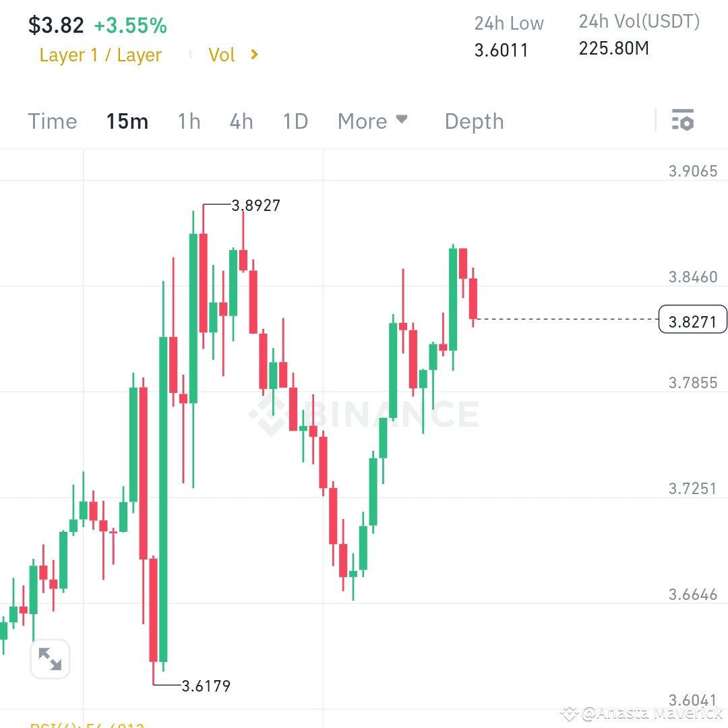Click the high price label 3.8927
Image resolution: width=728 pixels, height=728 pixels.
255,206
